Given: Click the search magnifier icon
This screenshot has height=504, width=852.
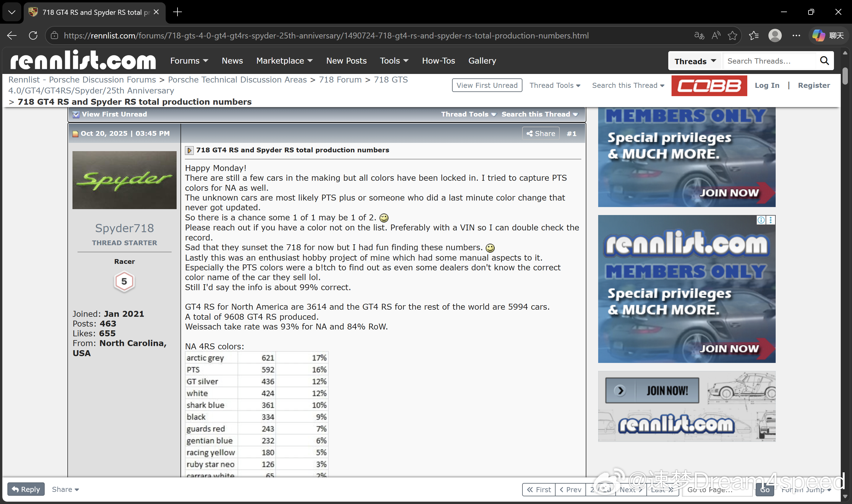Looking at the screenshot, I should coord(824,61).
